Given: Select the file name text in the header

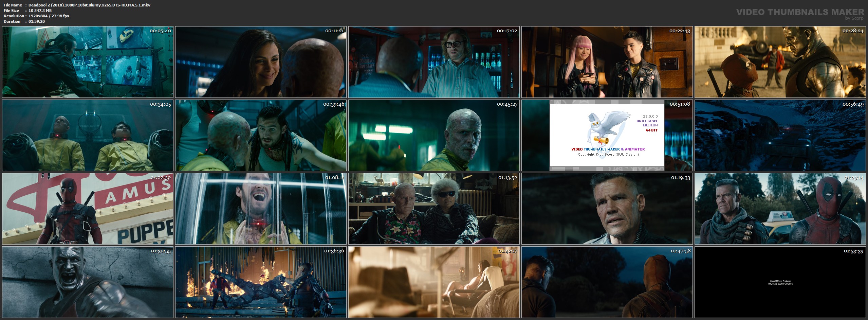Looking at the screenshot, I should point(89,5).
